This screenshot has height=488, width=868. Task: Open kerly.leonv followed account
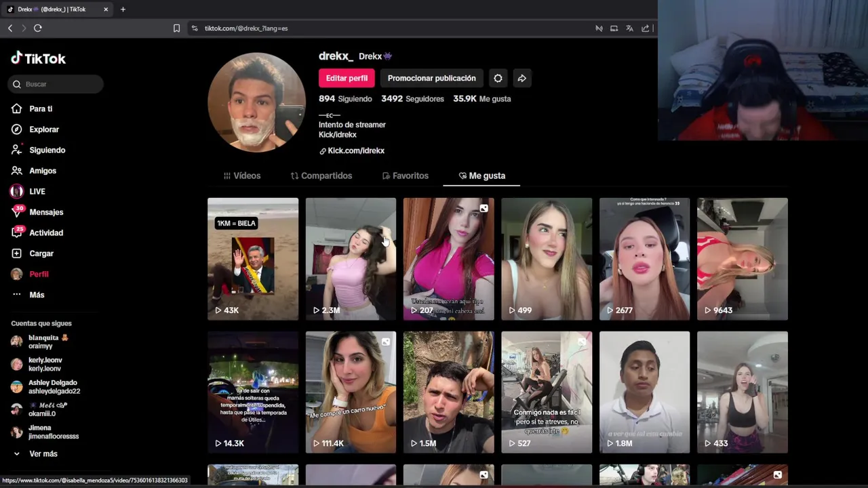coord(37,364)
